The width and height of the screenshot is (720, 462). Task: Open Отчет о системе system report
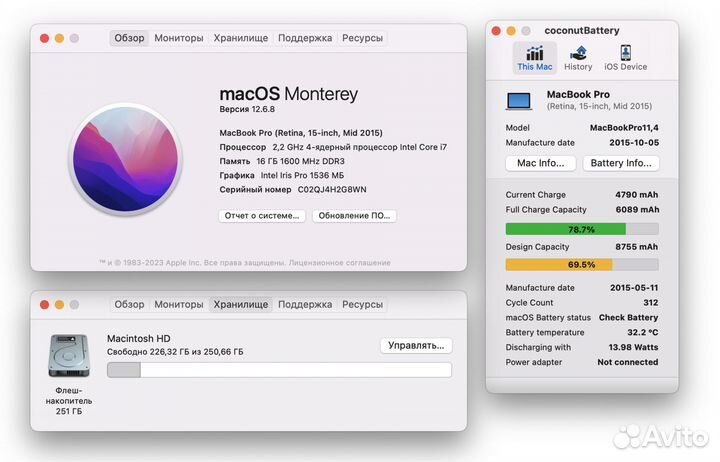pos(262,216)
